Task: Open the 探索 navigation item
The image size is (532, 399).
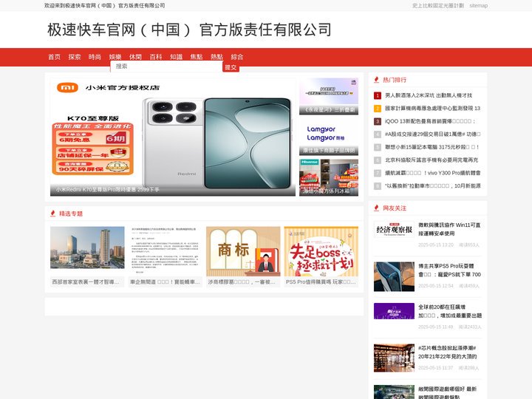Action: click(x=75, y=57)
